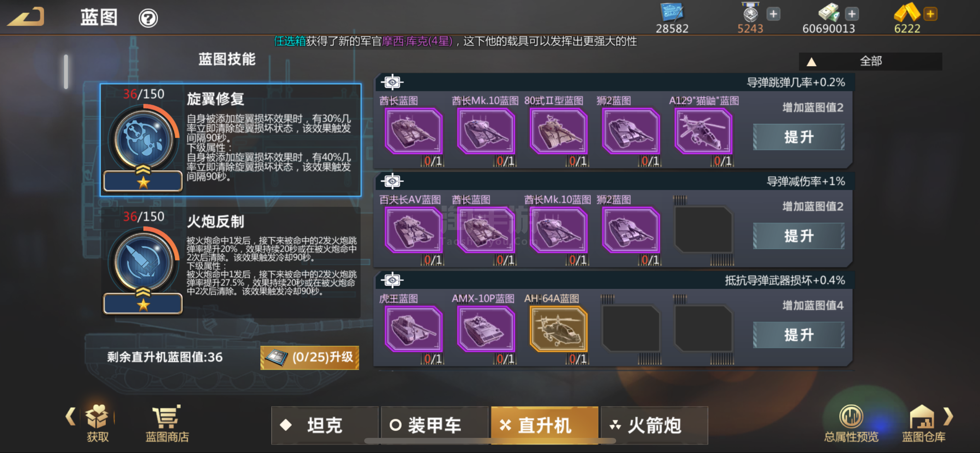Show previous items with left chevron
This screenshot has height=453, width=980.
(70, 416)
